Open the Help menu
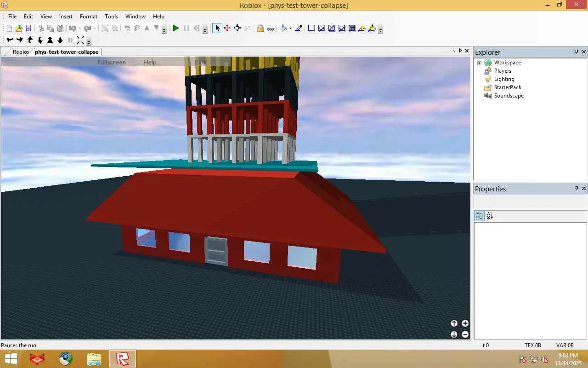 click(x=158, y=17)
